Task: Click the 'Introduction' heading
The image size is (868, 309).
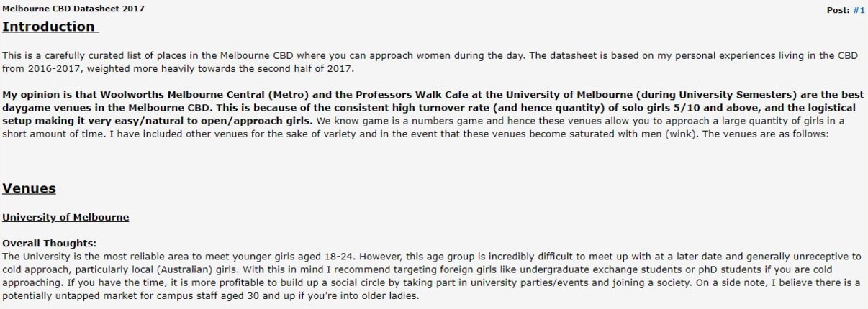Action: 49,27
